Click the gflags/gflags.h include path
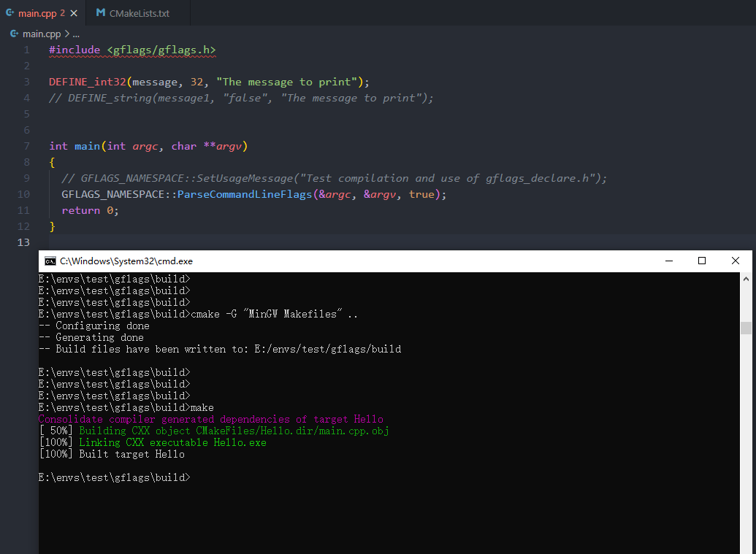This screenshot has height=554, width=756. point(161,50)
